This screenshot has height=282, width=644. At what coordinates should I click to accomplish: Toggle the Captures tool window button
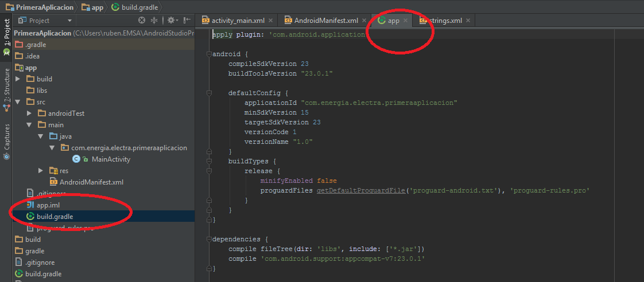[x=6, y=142]
